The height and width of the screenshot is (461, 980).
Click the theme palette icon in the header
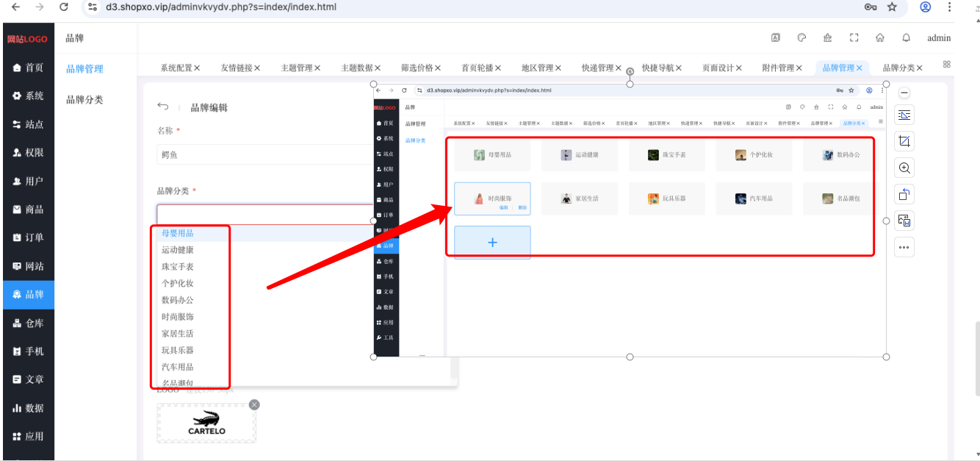[x=801, y=37]
